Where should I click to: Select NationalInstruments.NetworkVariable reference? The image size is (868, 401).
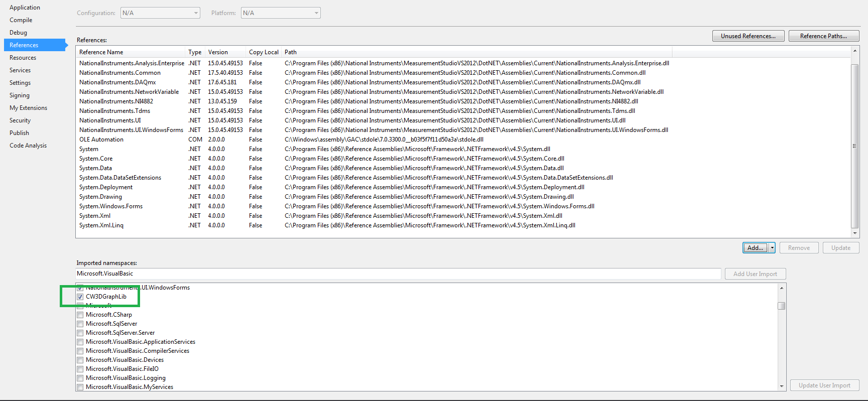point(374,92)
